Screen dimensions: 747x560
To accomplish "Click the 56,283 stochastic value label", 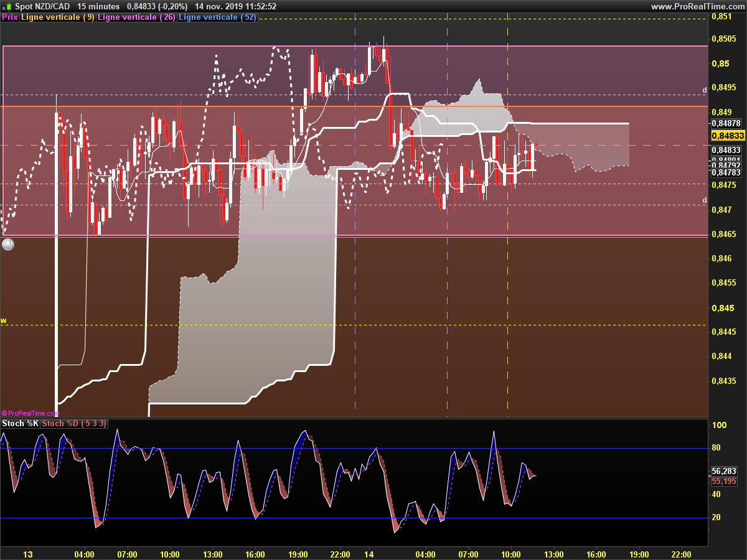I will 723,472.
